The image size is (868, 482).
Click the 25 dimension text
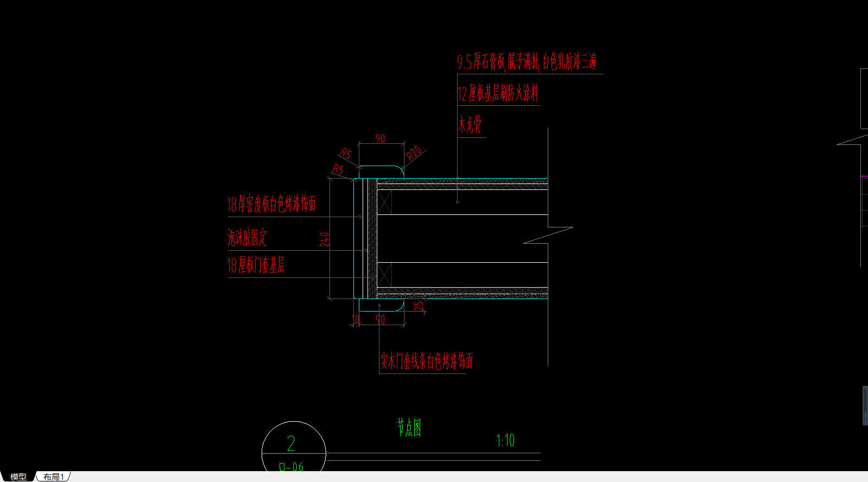tap(419, 306)
